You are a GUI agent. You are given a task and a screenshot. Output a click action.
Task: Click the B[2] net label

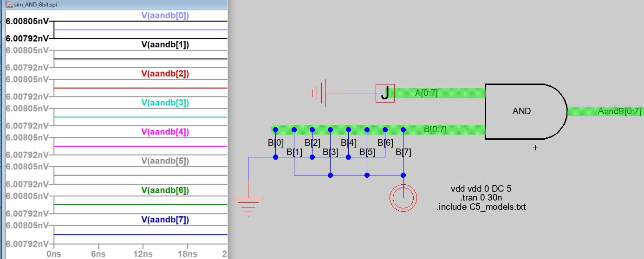(x=312, y=142)
